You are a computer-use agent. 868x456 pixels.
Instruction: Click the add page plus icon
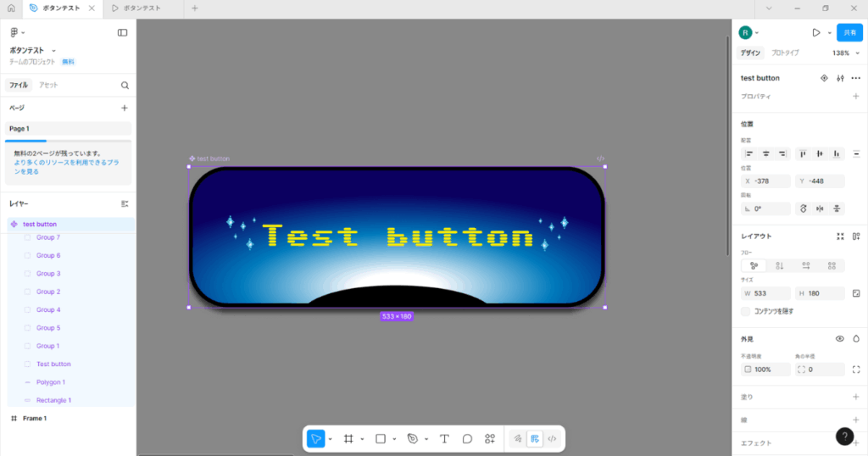point(125,108)
